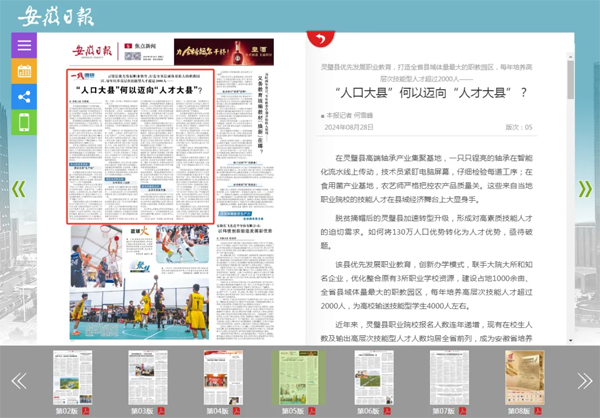Open the orange calendar date picker
The height and width of the screenshot is (418, 600).
pyautogui.click(x=24, y=72)
